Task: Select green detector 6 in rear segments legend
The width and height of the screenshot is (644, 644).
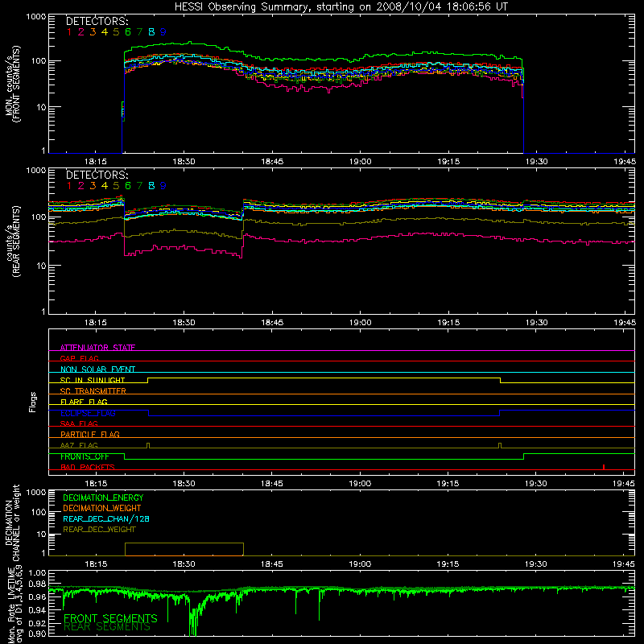Action: [128, 186]
